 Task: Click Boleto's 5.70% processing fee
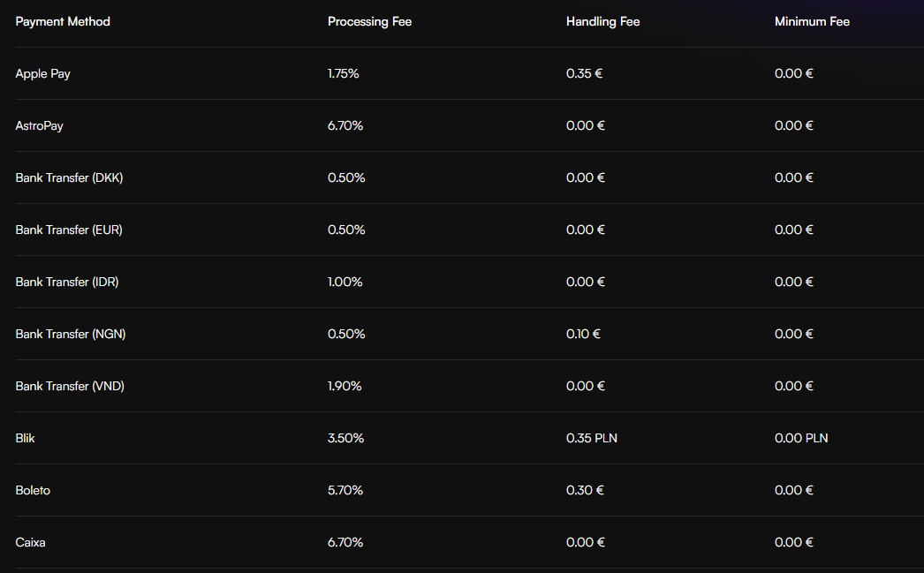click(x=345, y=490)
